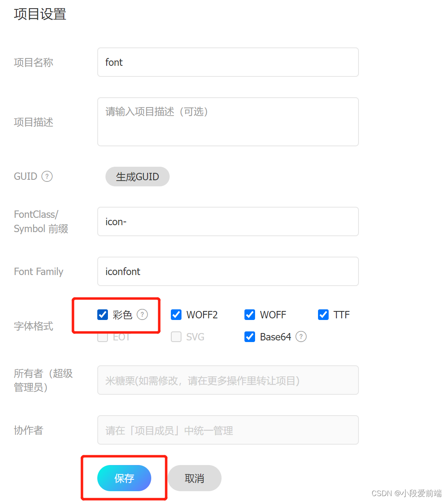Click the 所有者 owner field
The height and width of the screenshot is (501, 448).
coord(228,380)
